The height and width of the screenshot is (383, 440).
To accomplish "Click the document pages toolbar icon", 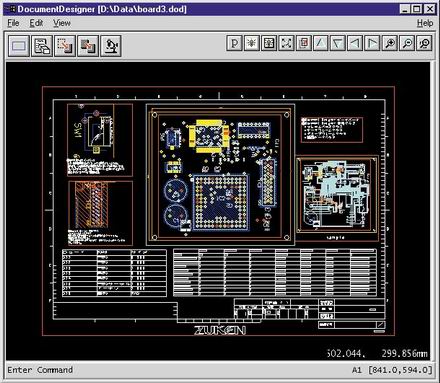I will [x=42, y=46].
